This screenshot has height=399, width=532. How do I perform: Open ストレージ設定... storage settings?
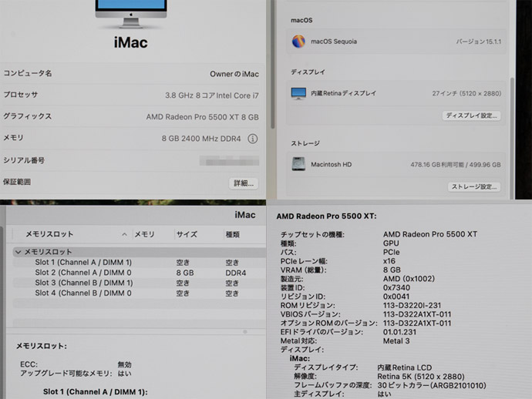pyautogui.click(x=474, y=186)
